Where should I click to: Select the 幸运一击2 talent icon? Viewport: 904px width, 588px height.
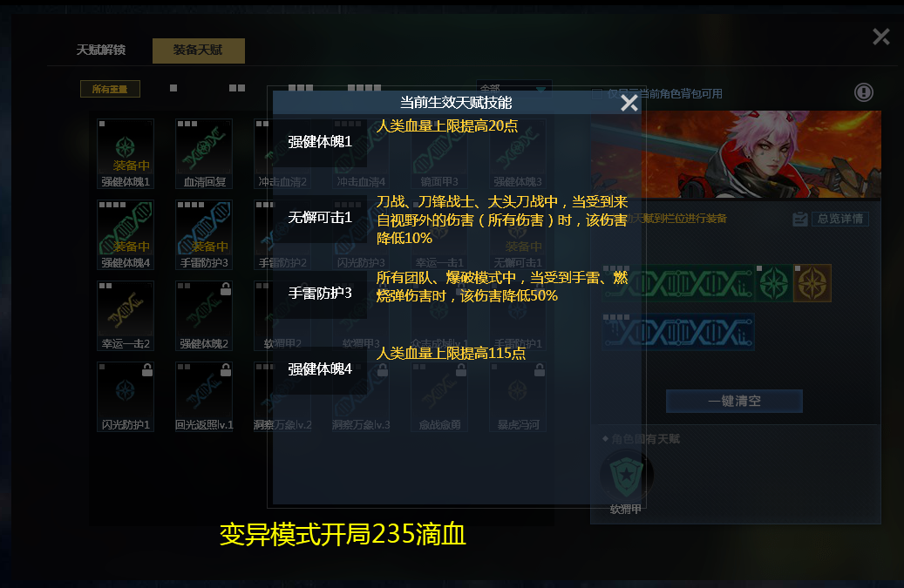point(126,315)
